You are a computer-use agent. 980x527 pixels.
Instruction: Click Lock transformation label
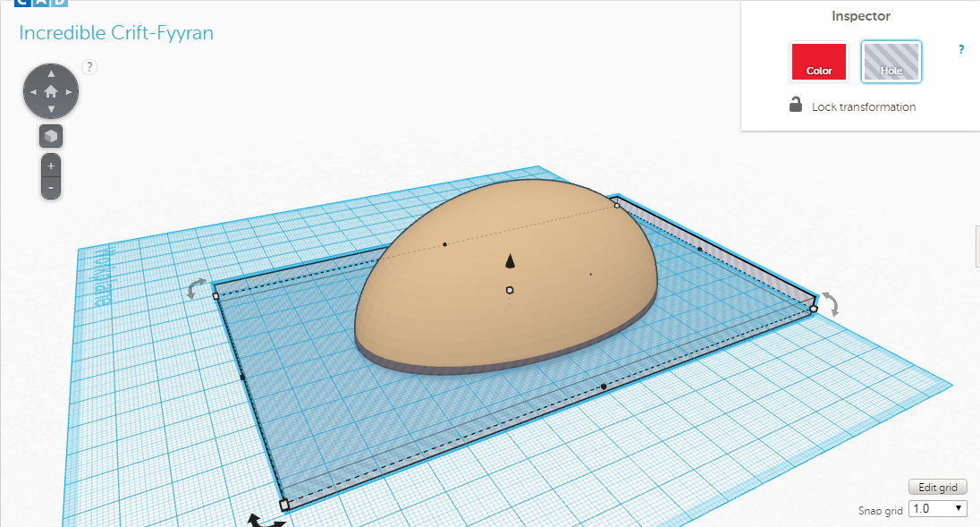click(x=864, y=106)
